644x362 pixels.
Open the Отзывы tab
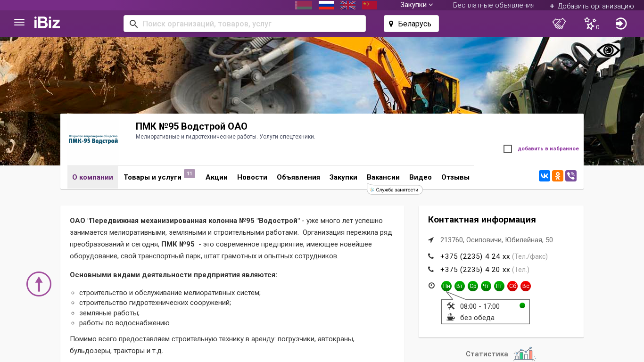click(455, 177)
